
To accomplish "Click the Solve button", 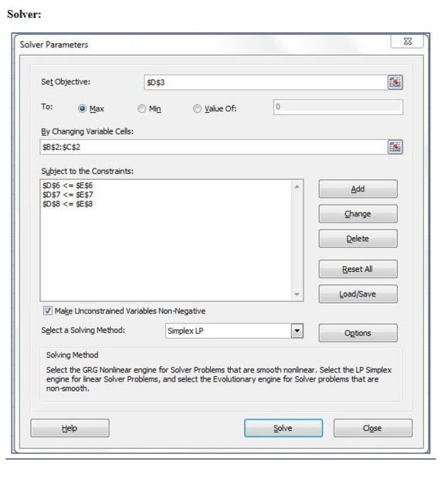I will 283,428.
